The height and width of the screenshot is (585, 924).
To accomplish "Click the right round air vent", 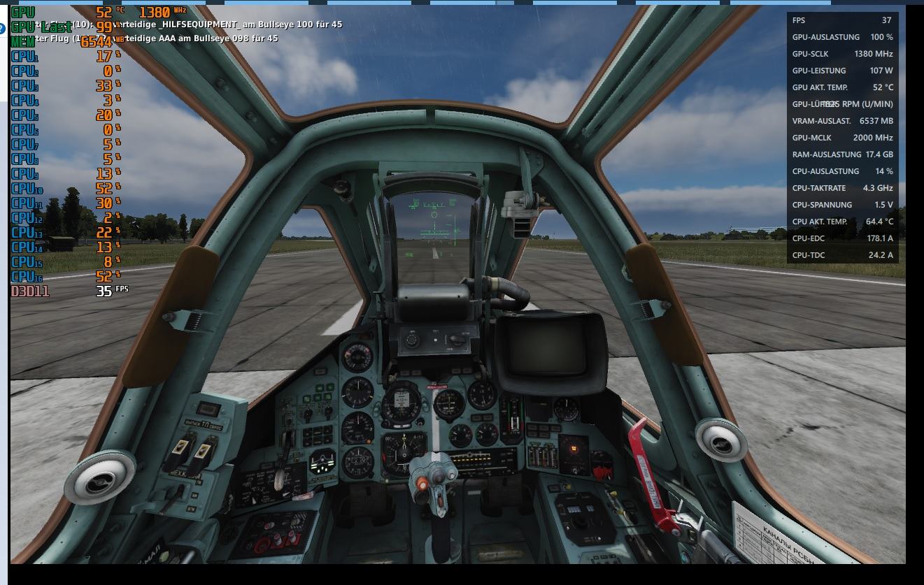I will pos(720,440).
